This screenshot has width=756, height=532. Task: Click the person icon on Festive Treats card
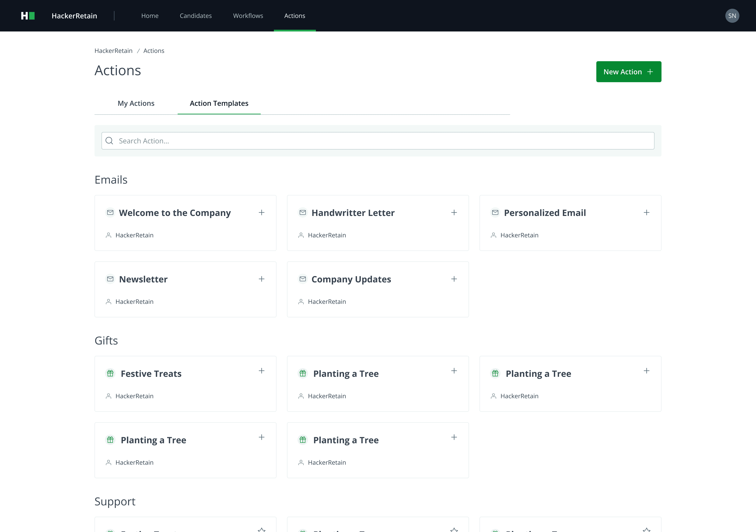(x=108, y=396)
